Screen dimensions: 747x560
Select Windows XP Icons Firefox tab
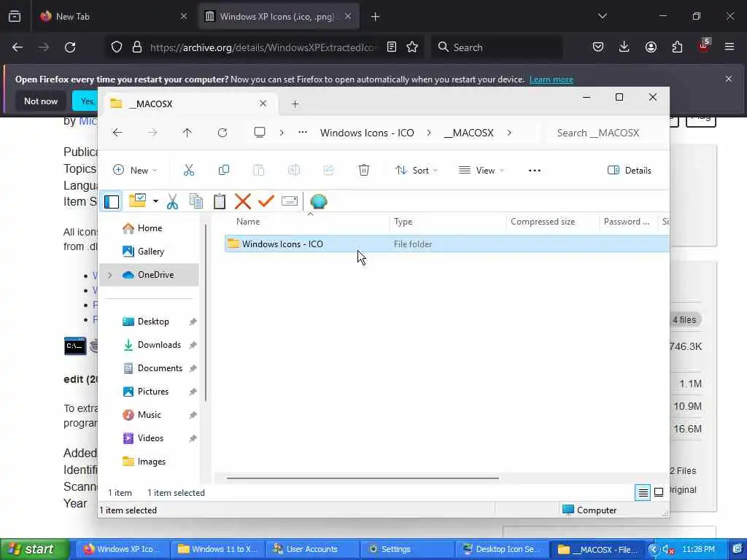(x=279, y=16)
